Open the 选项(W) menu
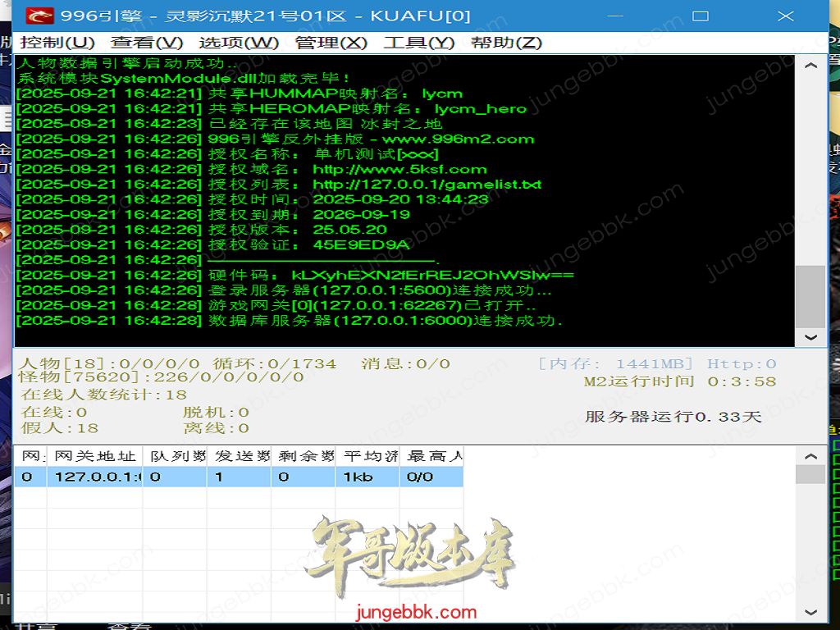Image resolution: width=840 pixels, height=630 pixels. click(x=239, y=43)
